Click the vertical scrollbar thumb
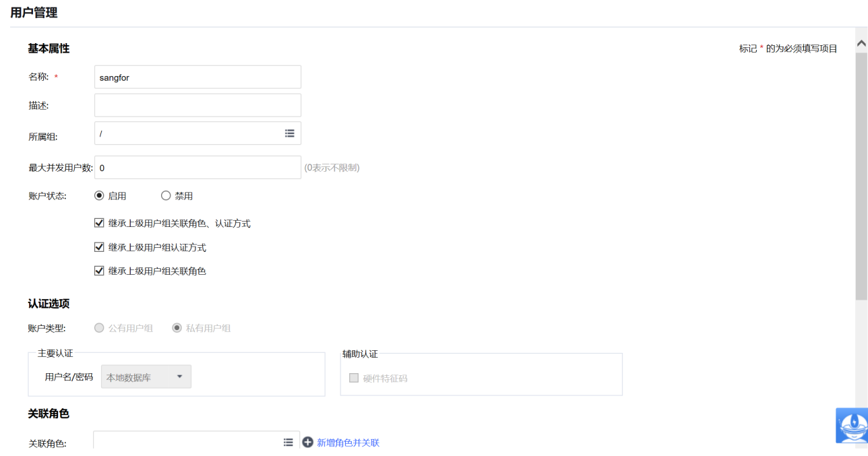Image resolution: width=868 pixels, height=456 pixels. coord(861,175)
